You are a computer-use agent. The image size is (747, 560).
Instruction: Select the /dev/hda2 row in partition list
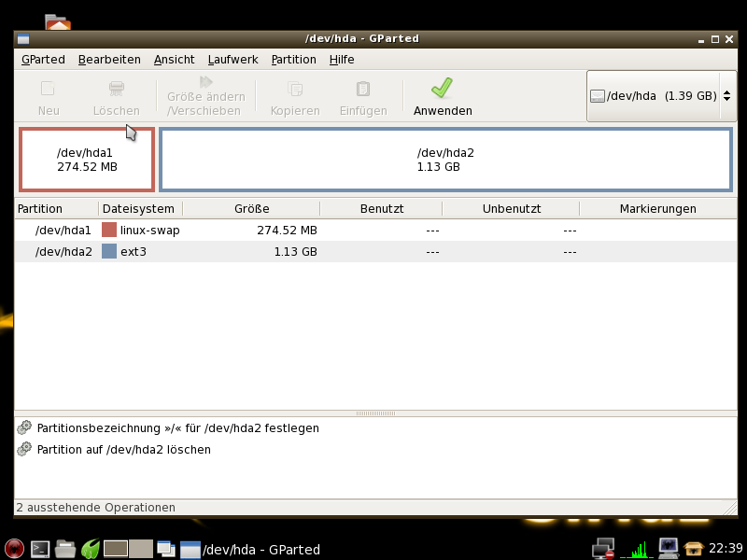(375, 251)
